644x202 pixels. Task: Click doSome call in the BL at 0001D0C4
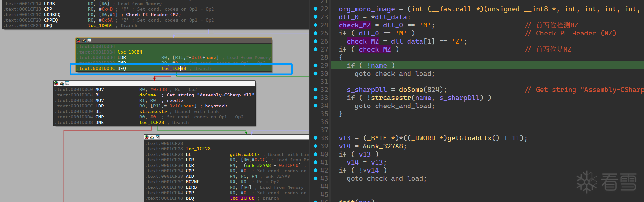click(147, 95)
